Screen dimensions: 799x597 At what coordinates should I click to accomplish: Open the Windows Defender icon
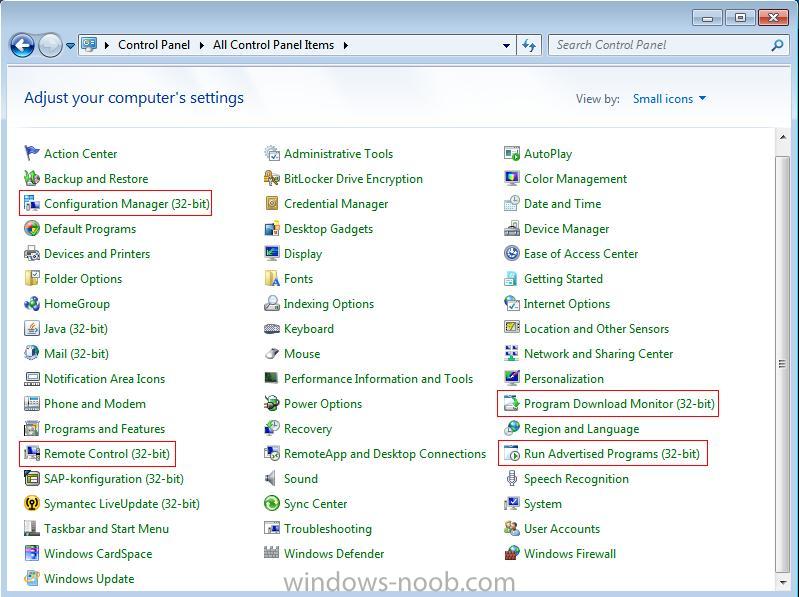[272, 553]
